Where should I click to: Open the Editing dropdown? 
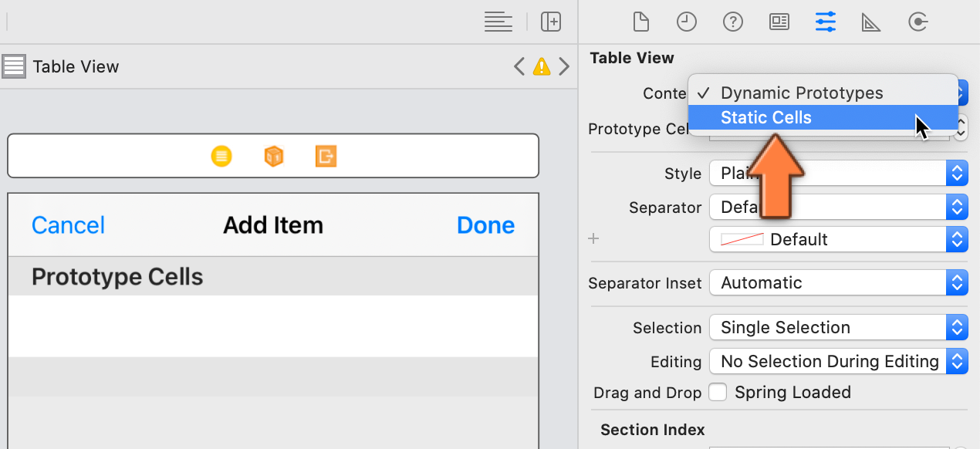coord(838,361)
